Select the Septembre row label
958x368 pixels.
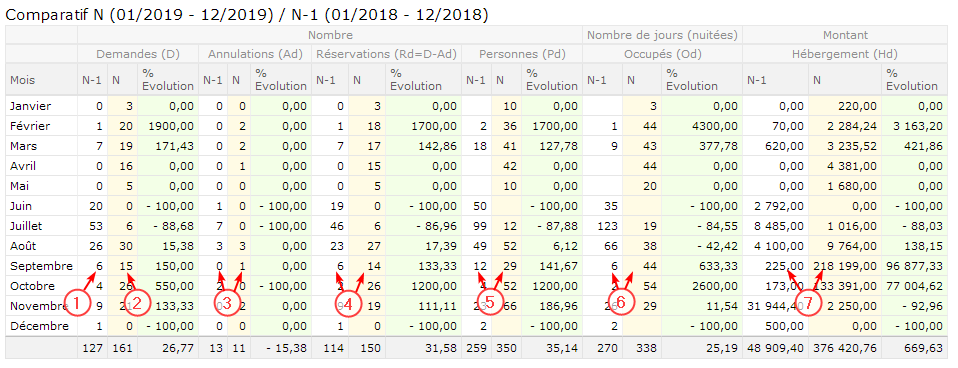click(x=41, y=266)
